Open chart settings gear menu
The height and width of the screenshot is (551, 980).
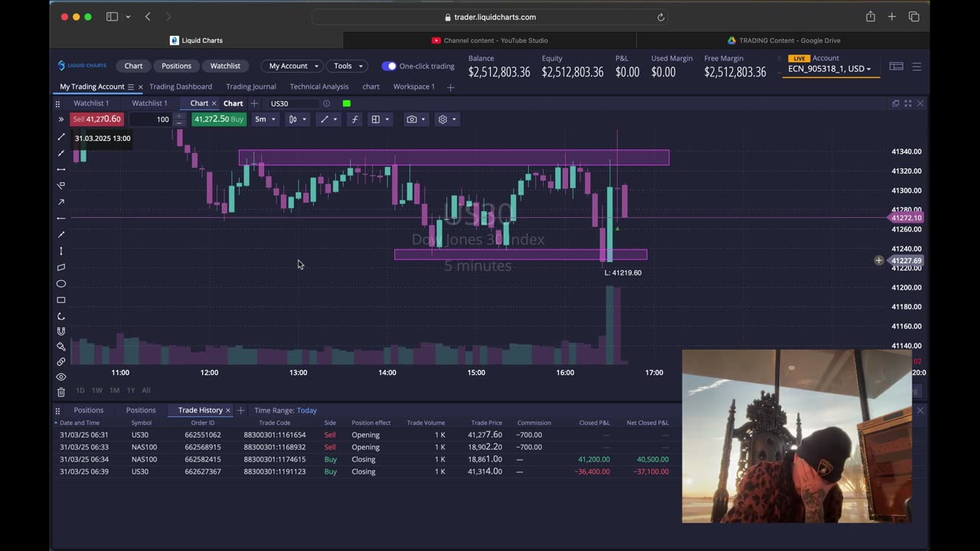[x=446, y=119]
